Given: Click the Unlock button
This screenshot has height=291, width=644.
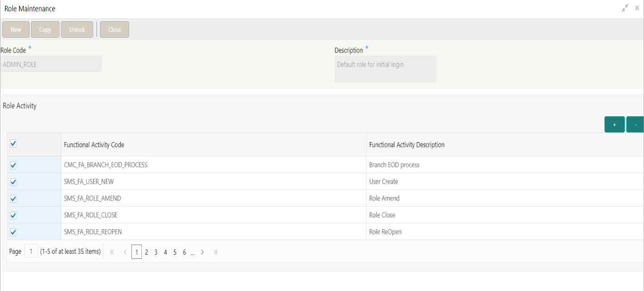Looking at the screenshot, I should tap(77, 30).
